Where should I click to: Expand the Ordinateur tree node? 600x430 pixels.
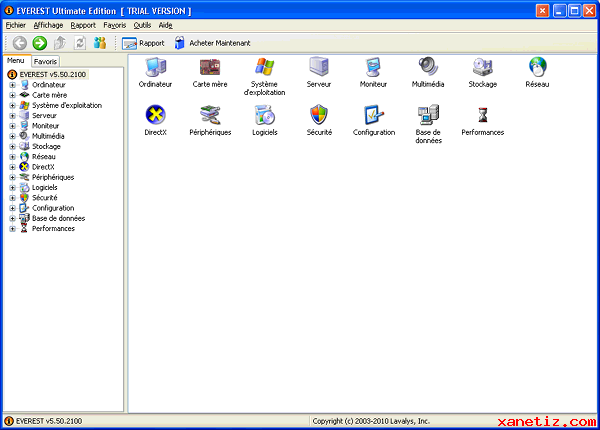coord(12,85)
